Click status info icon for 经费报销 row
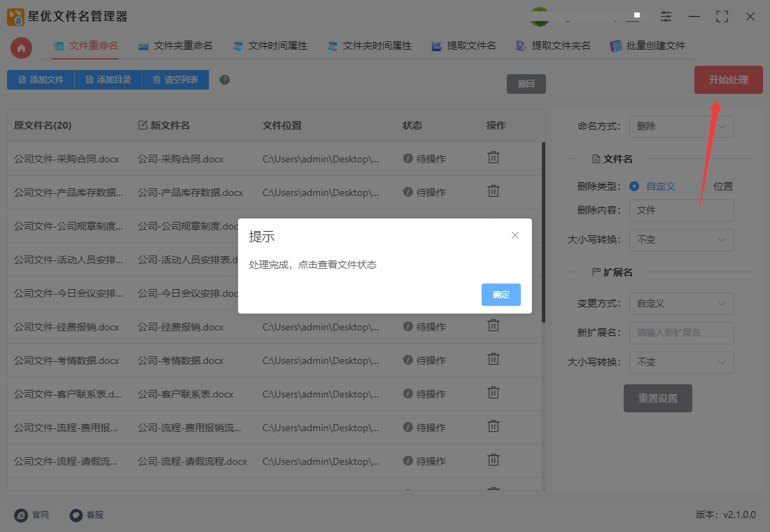The height and width of the screenshot is (532, 770). (x=407, y=326)
